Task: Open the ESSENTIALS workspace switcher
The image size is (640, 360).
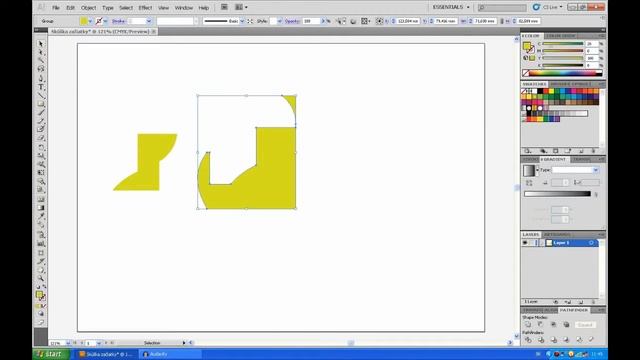Action: pos(451,7)
